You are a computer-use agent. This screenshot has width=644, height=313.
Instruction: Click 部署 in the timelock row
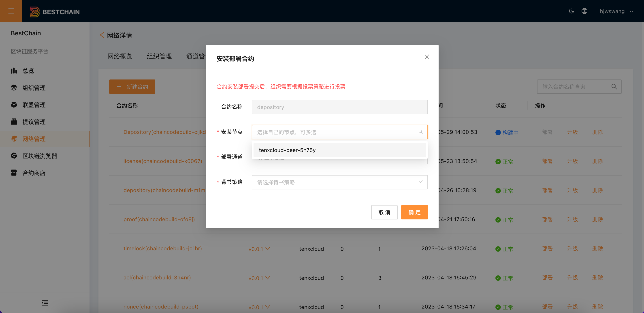[548, 249]
